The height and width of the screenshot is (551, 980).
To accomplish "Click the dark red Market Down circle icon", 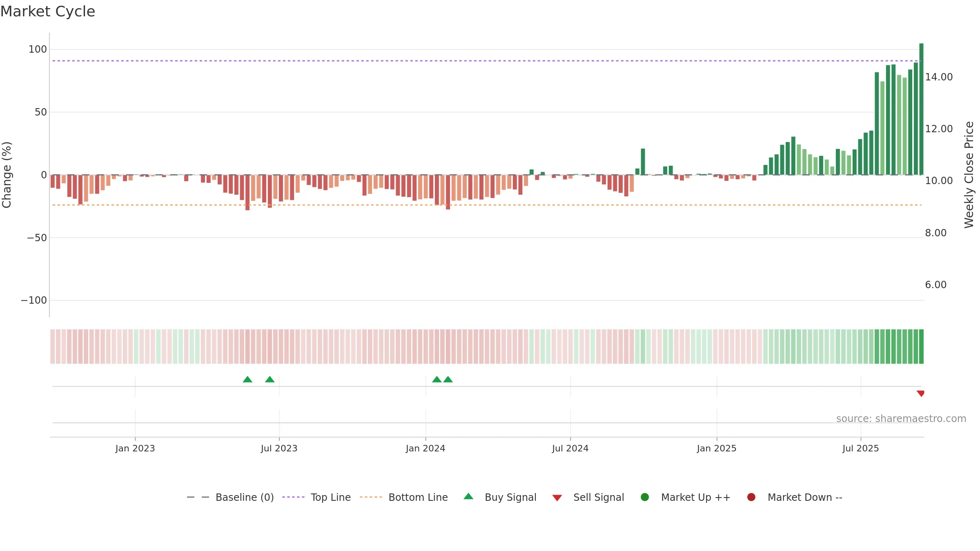I will [751, 497].
